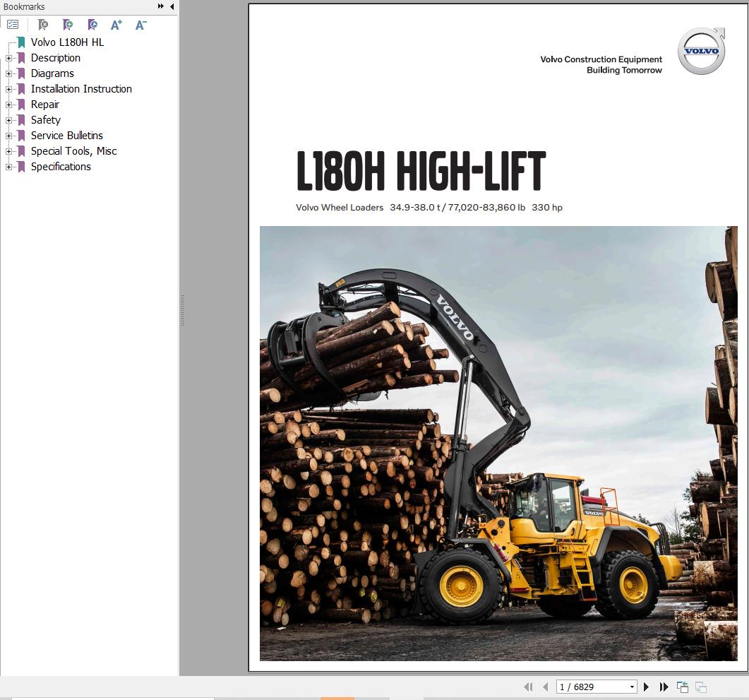The height and width of the screenshot is (700, 749).
Task: Select the Volvo L180H HL bookmark
Action: 67,42
